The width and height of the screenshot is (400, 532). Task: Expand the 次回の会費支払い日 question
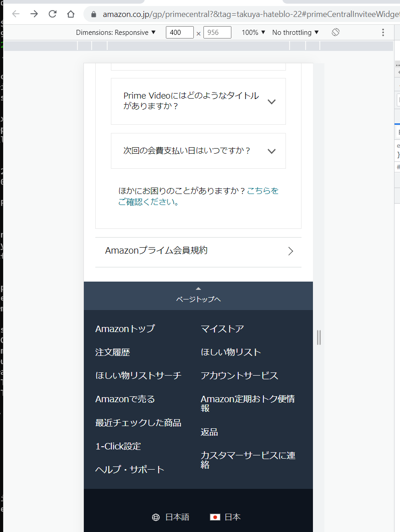pyautogui.click(x=198, y=150)
